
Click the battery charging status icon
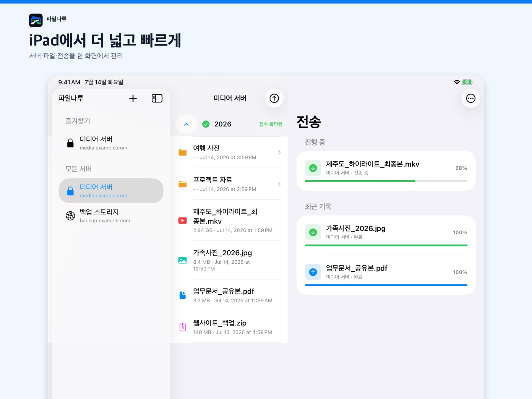click(x=468, y=82)
